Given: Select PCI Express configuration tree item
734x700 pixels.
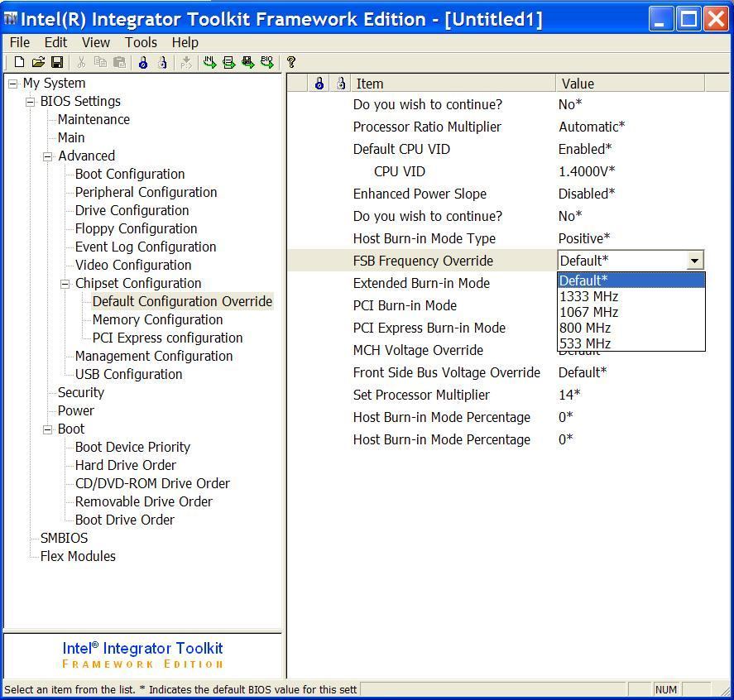Looking at the screenshot, I should pyautogui.click(x=168, y=338).
